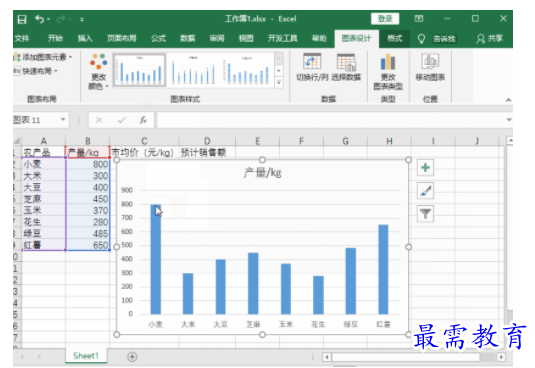Select column C header
The width and height of the screenshot is (535, 368).
click(144, 141)
